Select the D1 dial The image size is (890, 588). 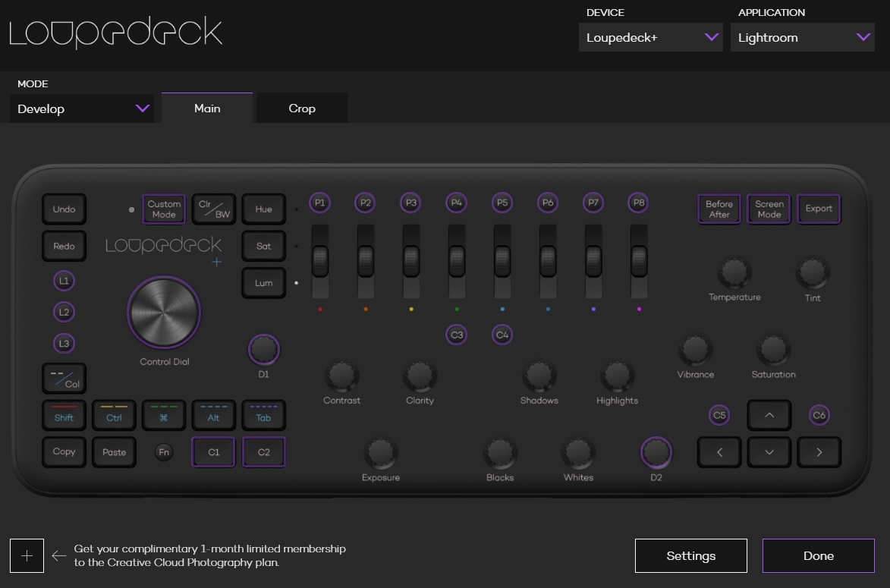click(264, 350)
